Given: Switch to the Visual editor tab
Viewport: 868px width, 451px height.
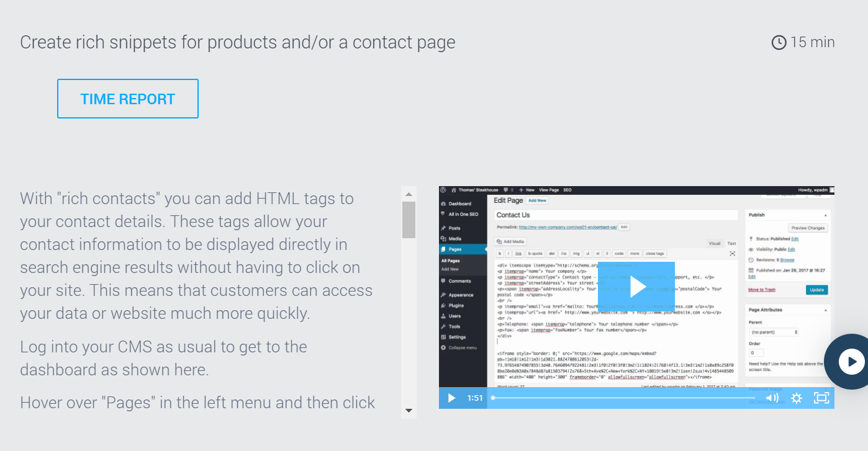Looking at the screenshot, I should 715,243.
